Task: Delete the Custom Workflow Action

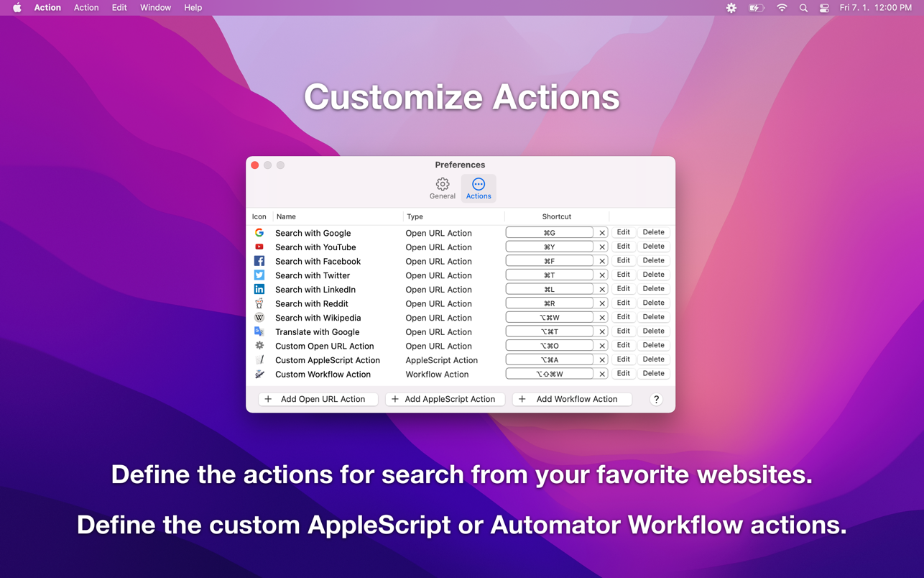Action: 653,373
